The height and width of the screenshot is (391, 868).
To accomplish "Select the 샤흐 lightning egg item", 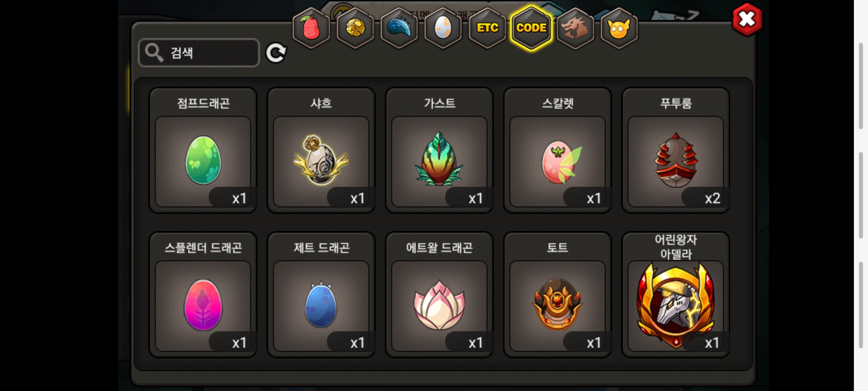I will [x=321, y=150].
